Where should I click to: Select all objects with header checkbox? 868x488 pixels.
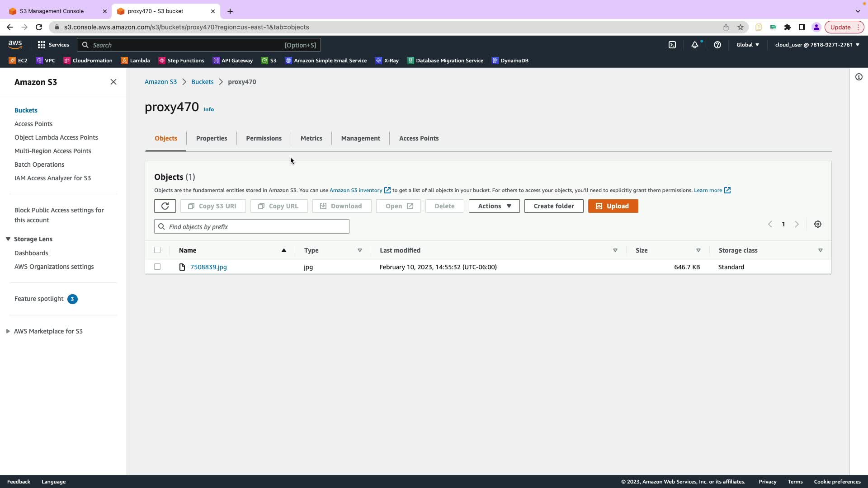(157, 250)
